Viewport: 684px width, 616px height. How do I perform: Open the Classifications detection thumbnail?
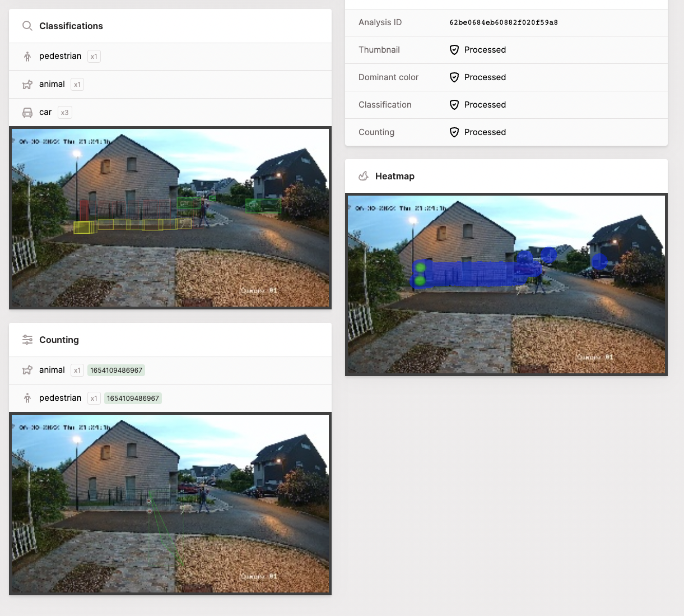(170, 218)
